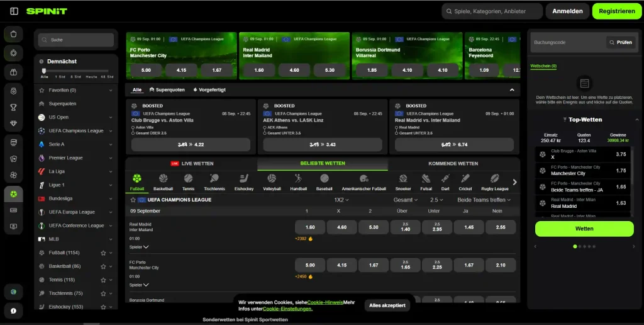Select the Cricket sport icon

click(465, 183)
